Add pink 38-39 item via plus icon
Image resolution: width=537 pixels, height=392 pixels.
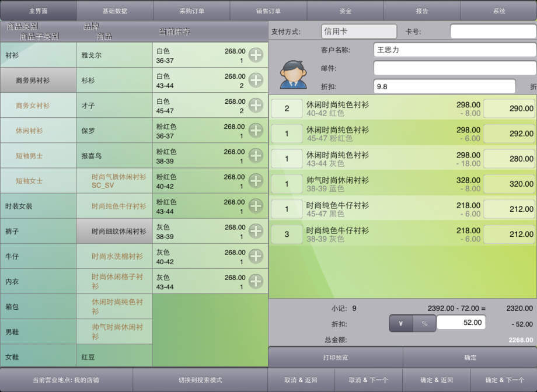256,156
